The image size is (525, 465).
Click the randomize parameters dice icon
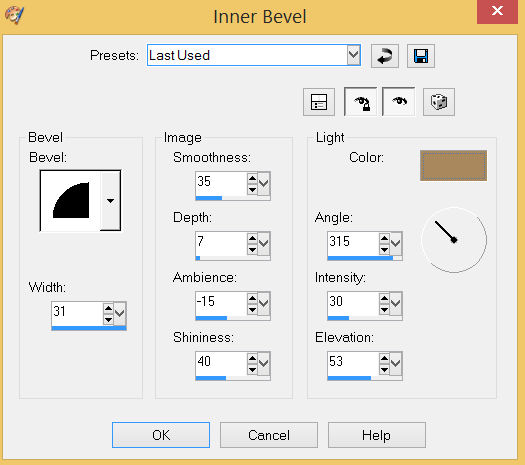[x=439, y=102]
